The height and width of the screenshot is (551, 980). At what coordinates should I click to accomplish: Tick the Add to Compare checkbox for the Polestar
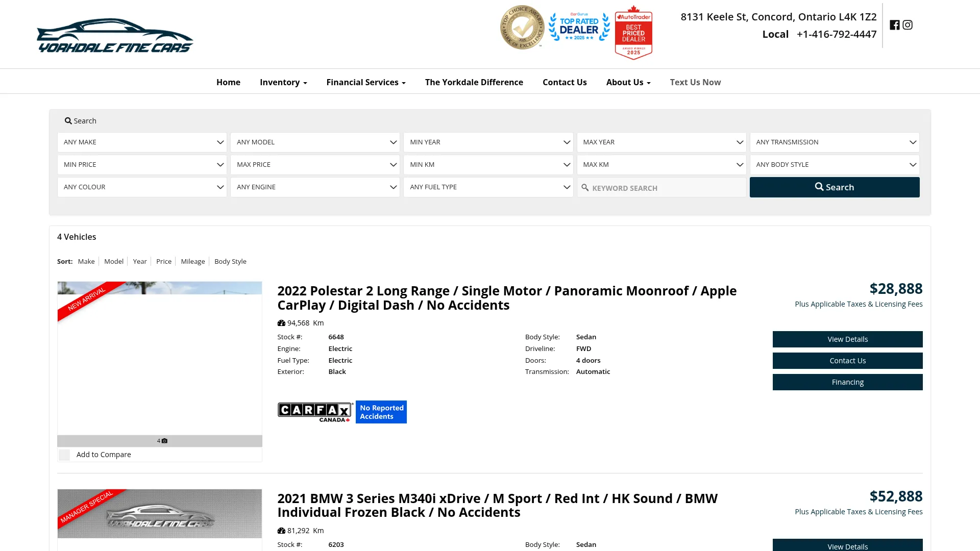pos(64,455)
